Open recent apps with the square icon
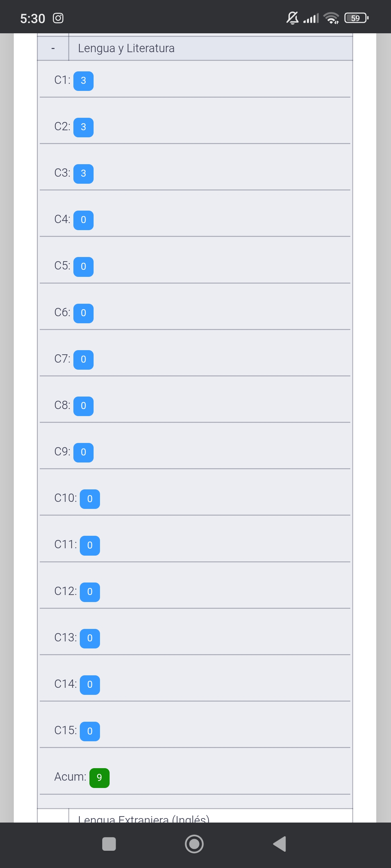This screenshot has height=868, width=391. point(109,844)
